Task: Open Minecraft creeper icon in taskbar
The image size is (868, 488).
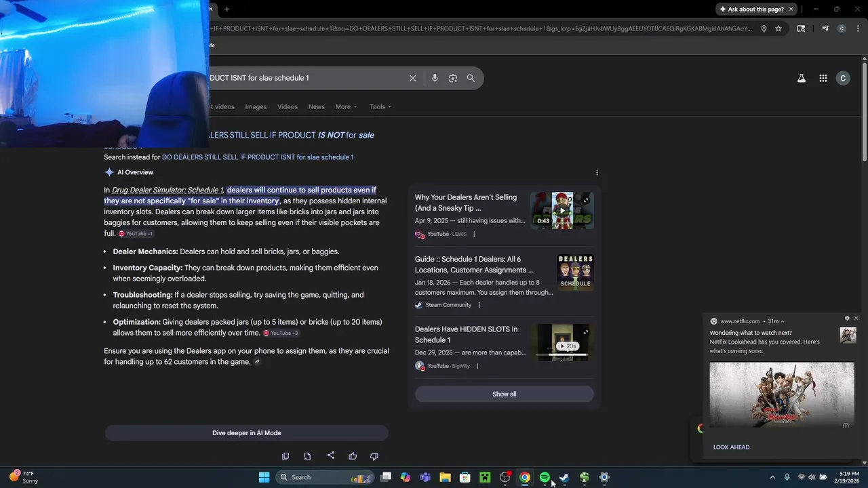Action: point(485,477)
